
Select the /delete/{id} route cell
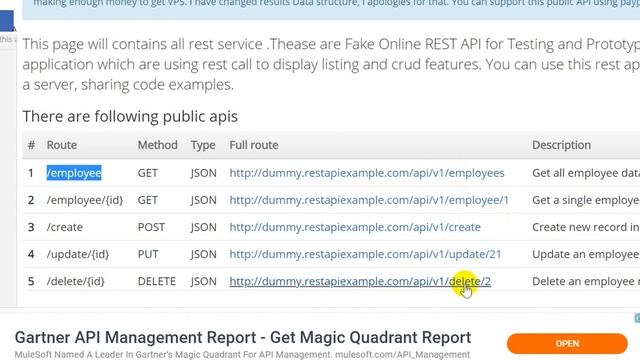[x=76, y=281]
